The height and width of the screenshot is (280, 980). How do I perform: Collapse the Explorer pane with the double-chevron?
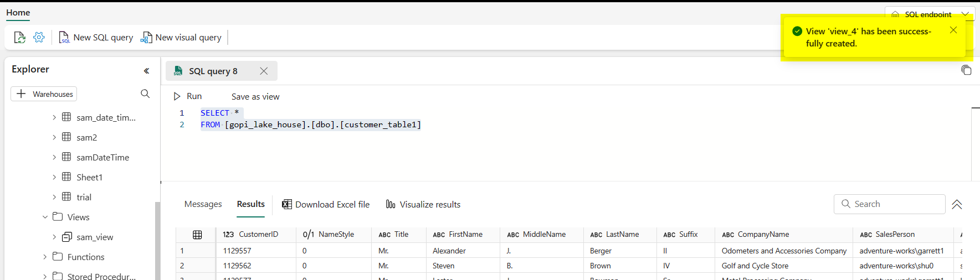[146, 71]
